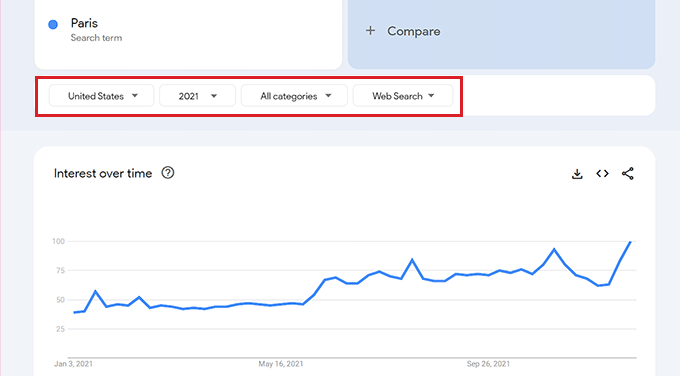
Task: Open the United States region dropdown
Action: (101, 96)
